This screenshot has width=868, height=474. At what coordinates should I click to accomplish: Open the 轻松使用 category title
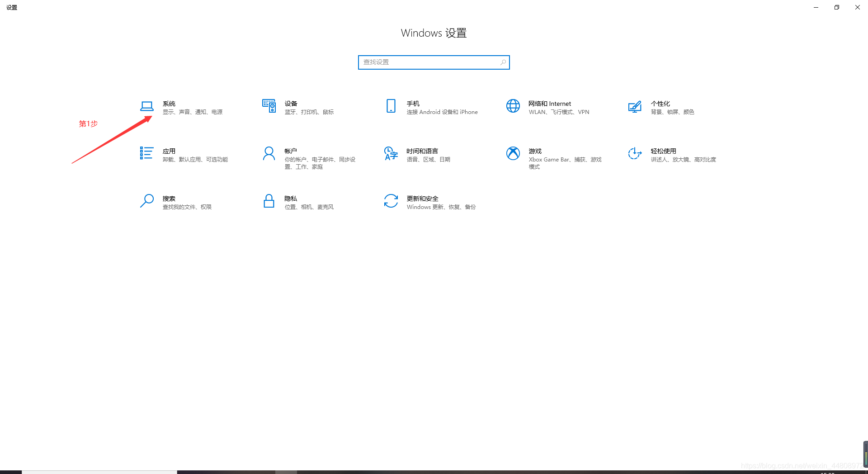pyautogui.click(x=664, y=151)
